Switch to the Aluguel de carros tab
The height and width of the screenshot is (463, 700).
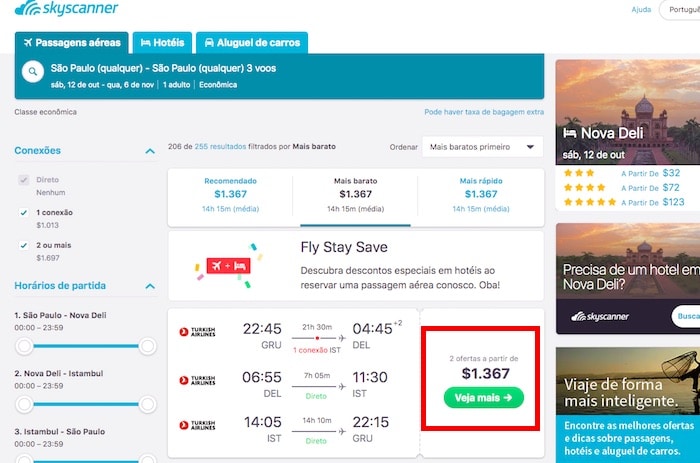252,43
